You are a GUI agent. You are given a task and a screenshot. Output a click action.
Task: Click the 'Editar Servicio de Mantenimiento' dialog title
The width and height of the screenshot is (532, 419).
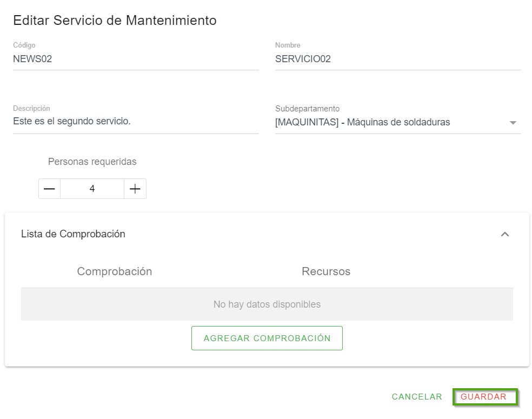(x=115, y=21)
